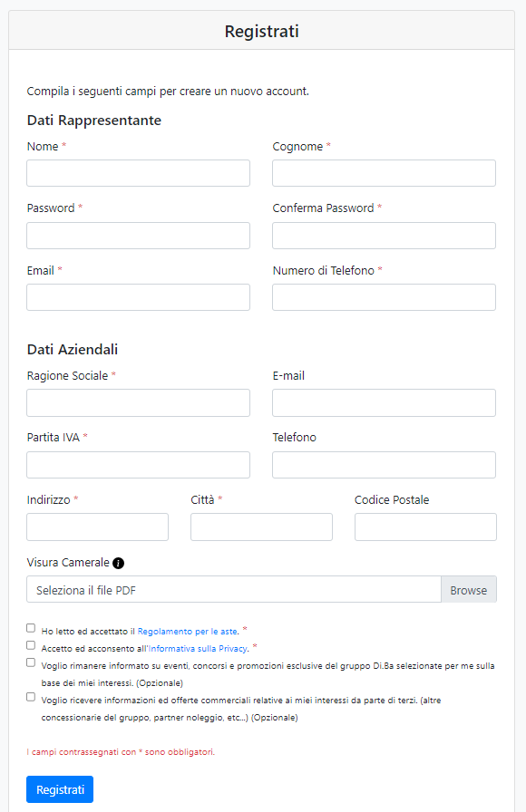This screenshot has height=812, width=526.
Task: Click into the Password field
Action: [139, 236]
